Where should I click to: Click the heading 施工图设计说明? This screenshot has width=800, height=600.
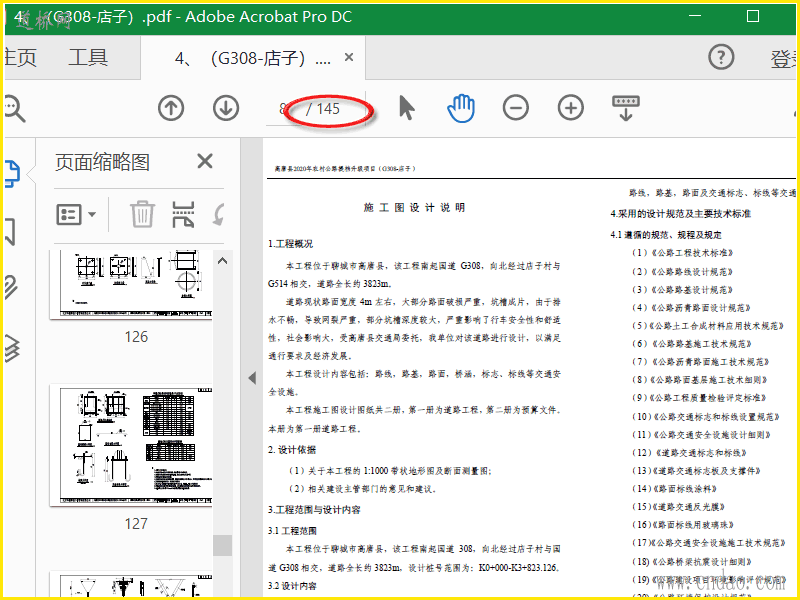pos(414,207)
